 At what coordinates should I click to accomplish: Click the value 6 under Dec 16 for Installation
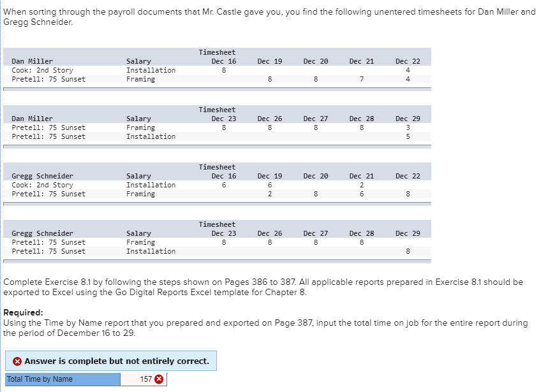point(225,185)
